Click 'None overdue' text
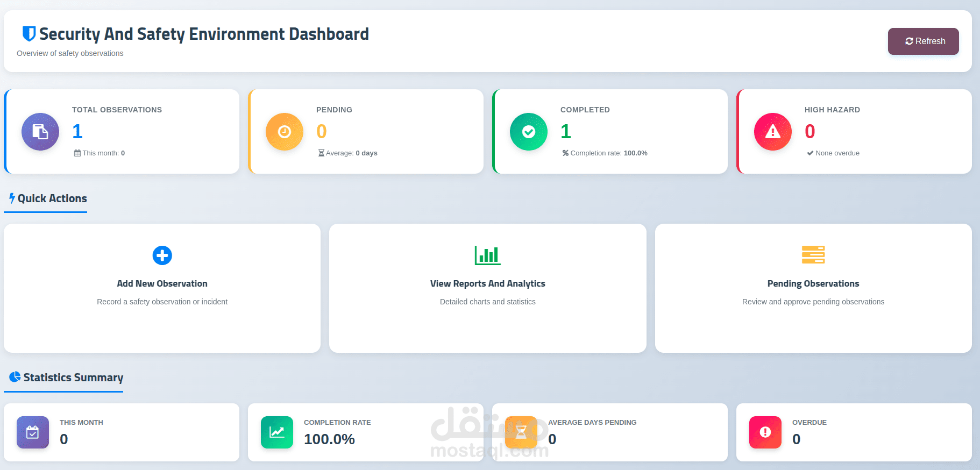Viewport: 980px width, 470px height. coord(837,153)
